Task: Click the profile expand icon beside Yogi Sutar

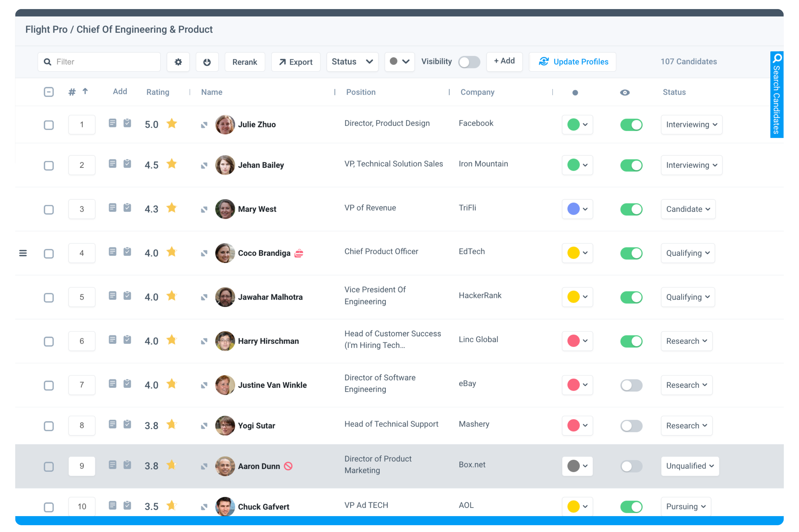Action: click(x=204, y=426)
